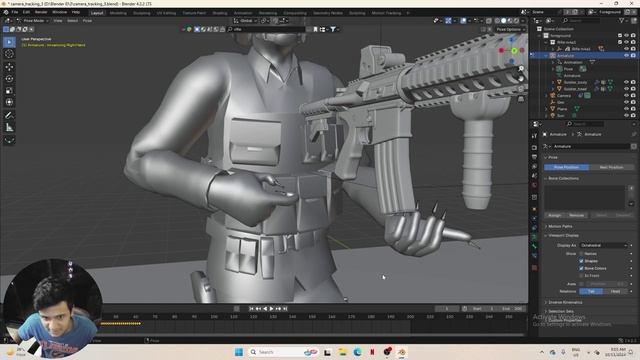Click the Play animation button
The height and width of the screenshot is (360, 640).
click(x=272, y=309)
